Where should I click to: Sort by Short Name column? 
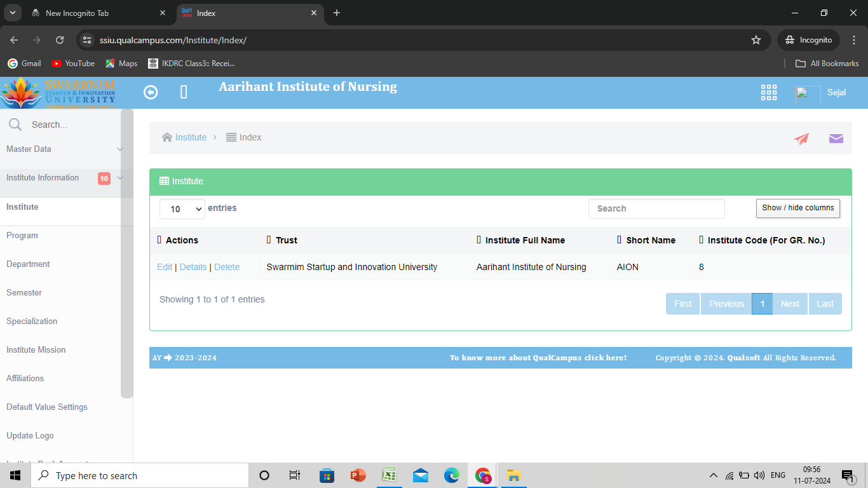[x=651, y=240]
